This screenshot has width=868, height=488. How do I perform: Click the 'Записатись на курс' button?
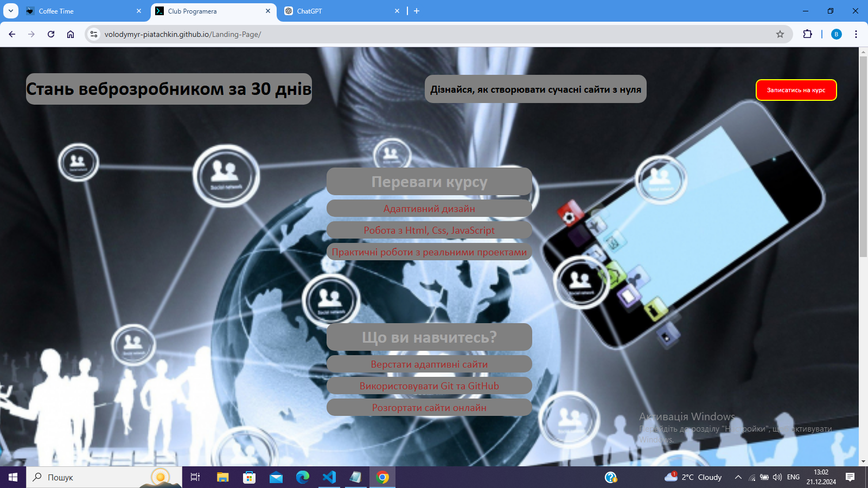796,90
